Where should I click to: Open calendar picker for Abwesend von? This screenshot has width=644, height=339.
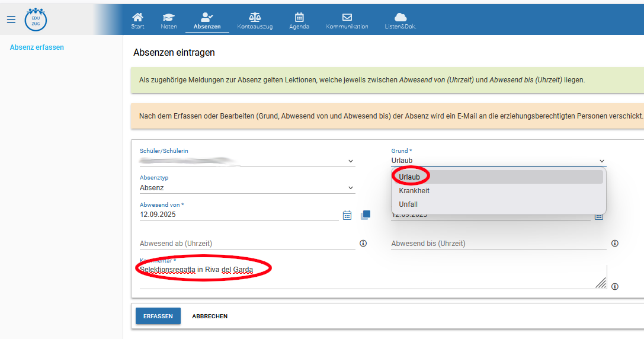point(347,215)
